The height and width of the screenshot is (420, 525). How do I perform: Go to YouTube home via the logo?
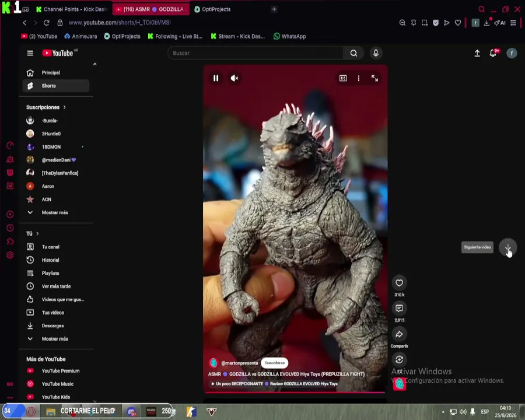(x=58, y=53)
